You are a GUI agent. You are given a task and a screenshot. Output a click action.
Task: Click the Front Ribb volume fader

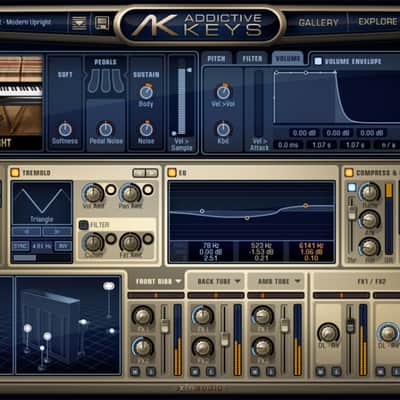pyautogui.click(x=165, y=326)
